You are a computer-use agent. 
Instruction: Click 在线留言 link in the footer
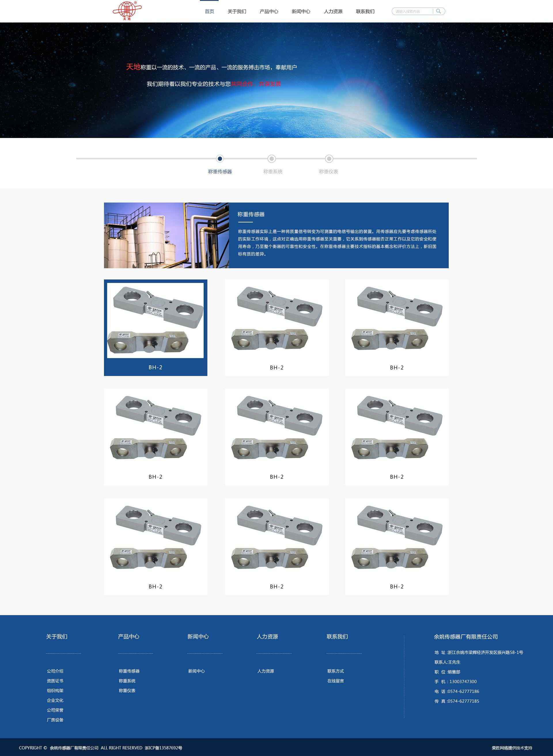pyautogui.click(x=336, y=681)
